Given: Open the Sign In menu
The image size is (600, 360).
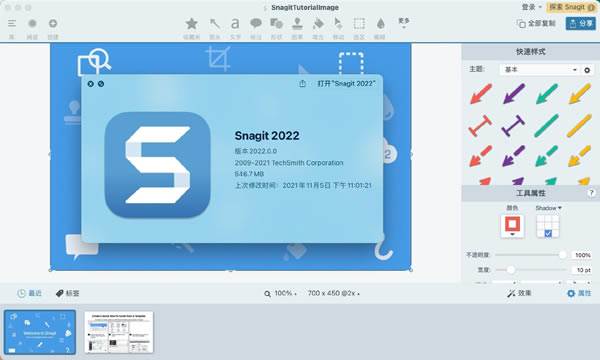Looking at the screenshot, I should click(x=532, y=7).
